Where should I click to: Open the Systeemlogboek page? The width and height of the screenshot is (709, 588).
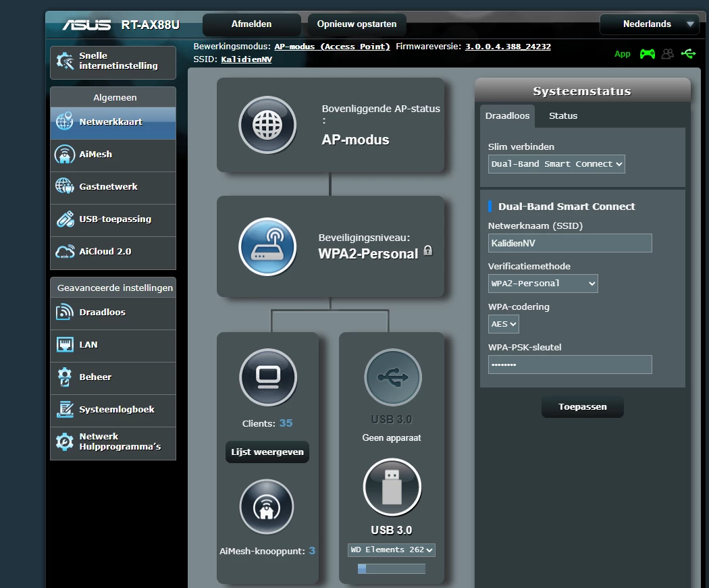point(113,411)
